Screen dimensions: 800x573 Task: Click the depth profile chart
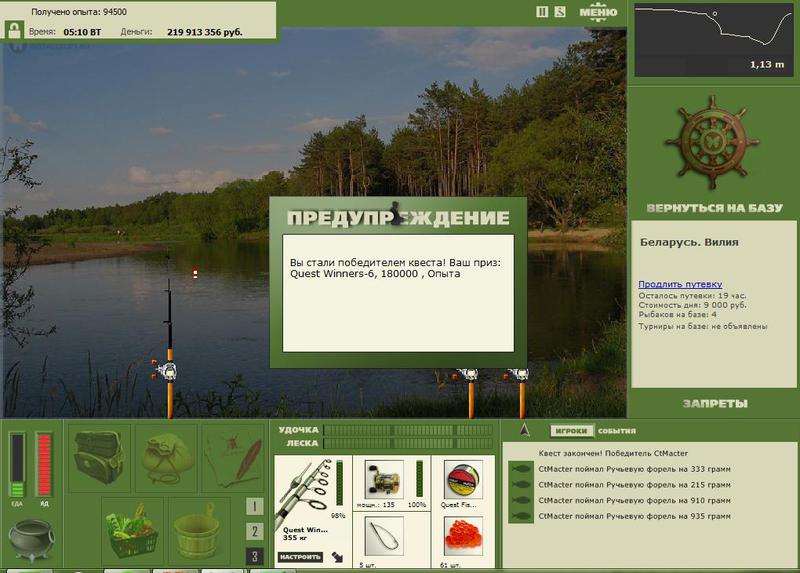(714, 40)
